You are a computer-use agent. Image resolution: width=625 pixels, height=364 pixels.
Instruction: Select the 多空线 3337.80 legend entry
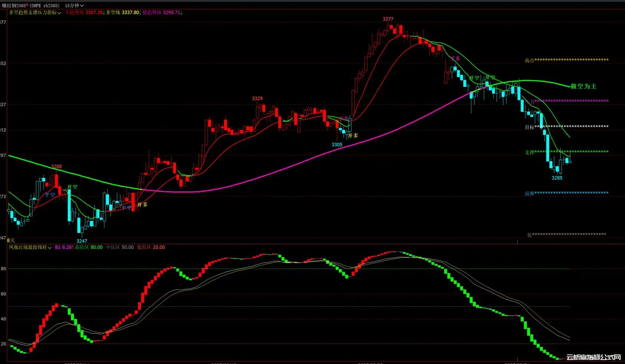click(123, 13)
